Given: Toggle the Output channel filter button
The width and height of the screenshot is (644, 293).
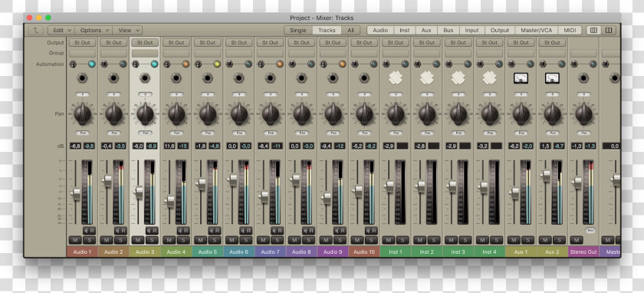Looking at the screenshot, I should point(500,30).
